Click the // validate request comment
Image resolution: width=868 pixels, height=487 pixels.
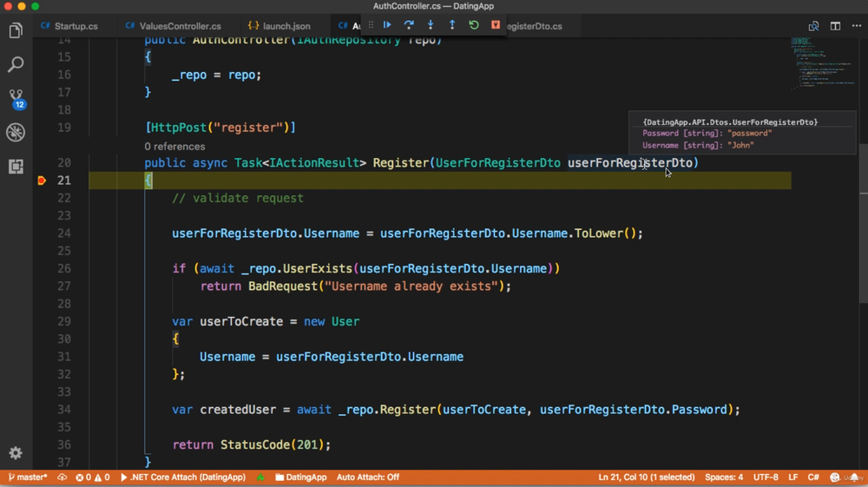(238, 198)
